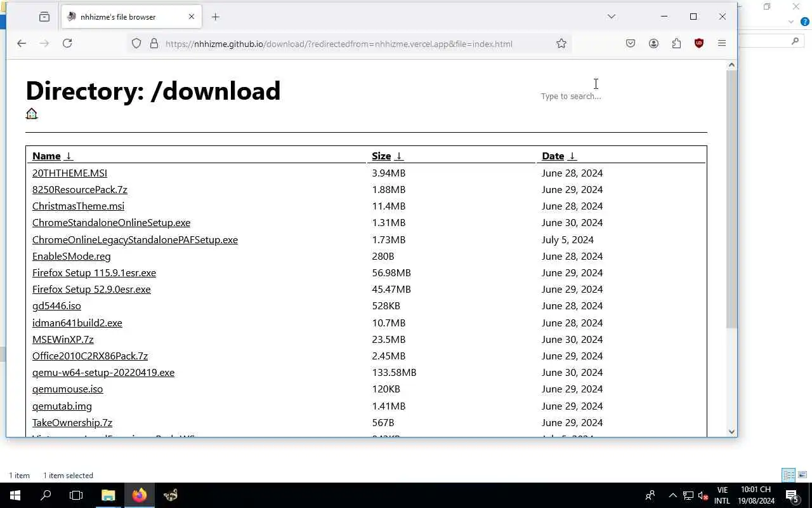Click the Firefox back arrow

(22, 43)
